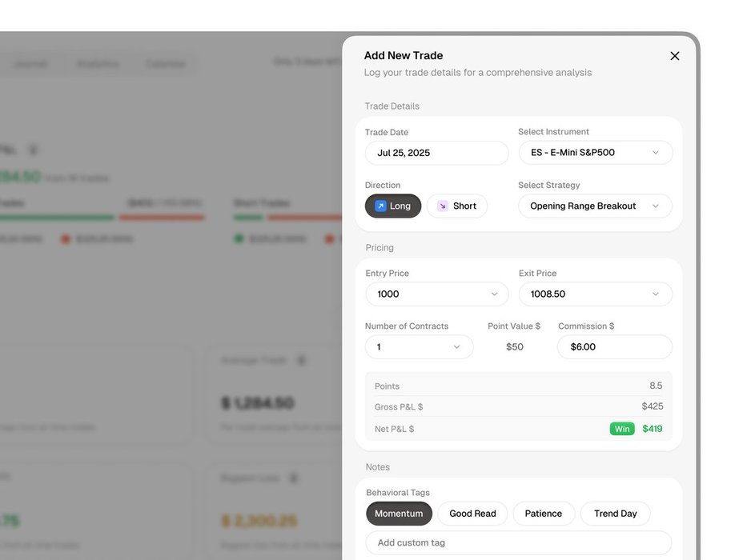Click the "Point Value $" label
Image resolution: width=747 pixels, height=560 pixels.
tap(514, 326)
